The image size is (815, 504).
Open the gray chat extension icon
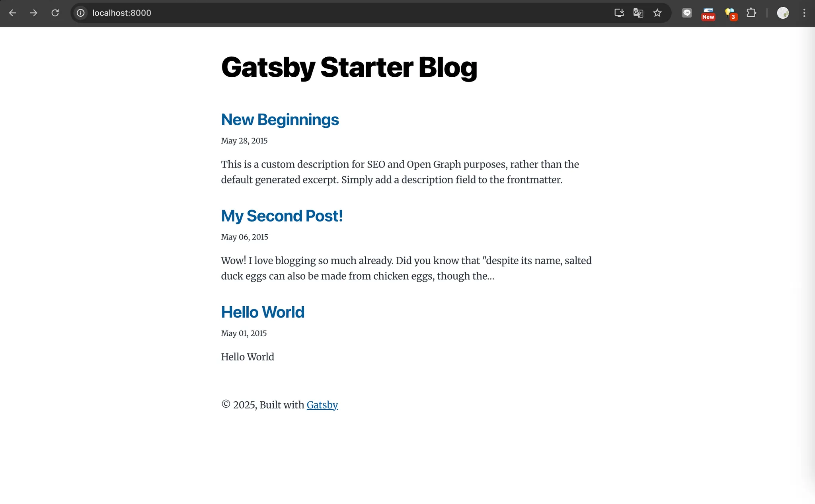pos(687,13)
